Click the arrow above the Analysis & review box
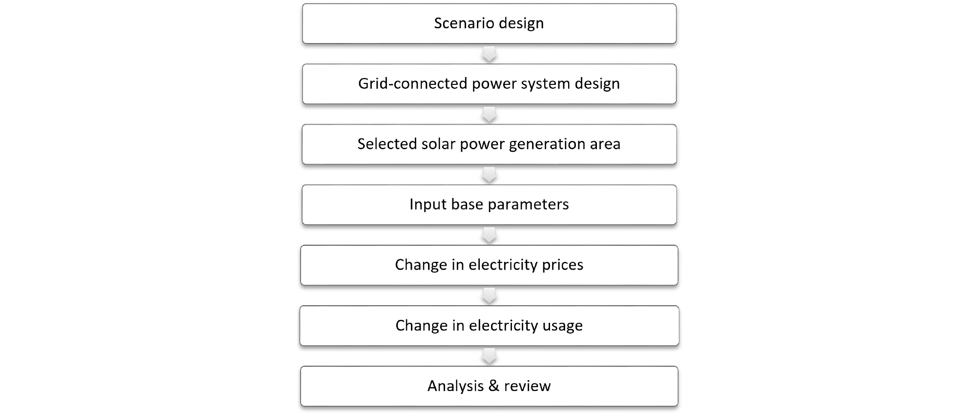This screenshot has height=413, width=980. [489, 356]
